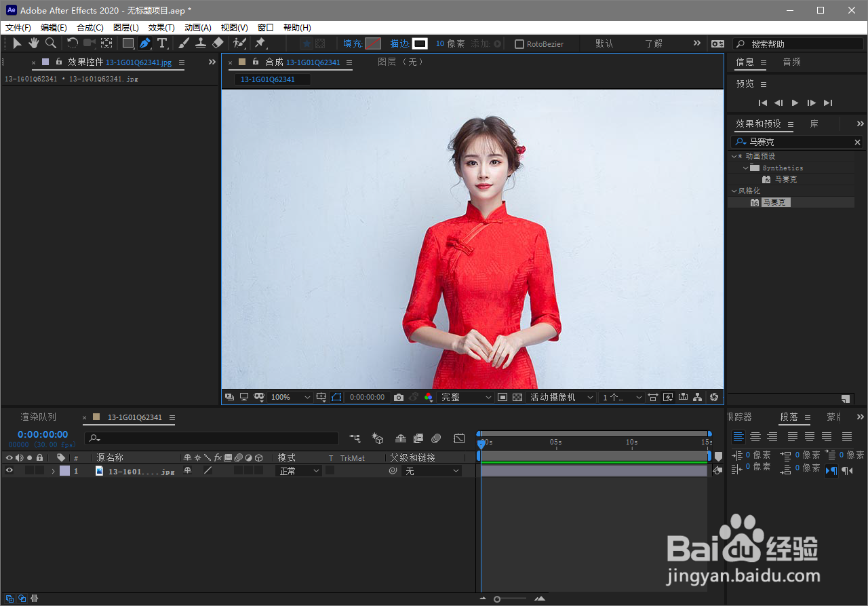Click the reset exposure icon in viewer
Viewport: 868px width, 606px height.
[x=713, y=397]
